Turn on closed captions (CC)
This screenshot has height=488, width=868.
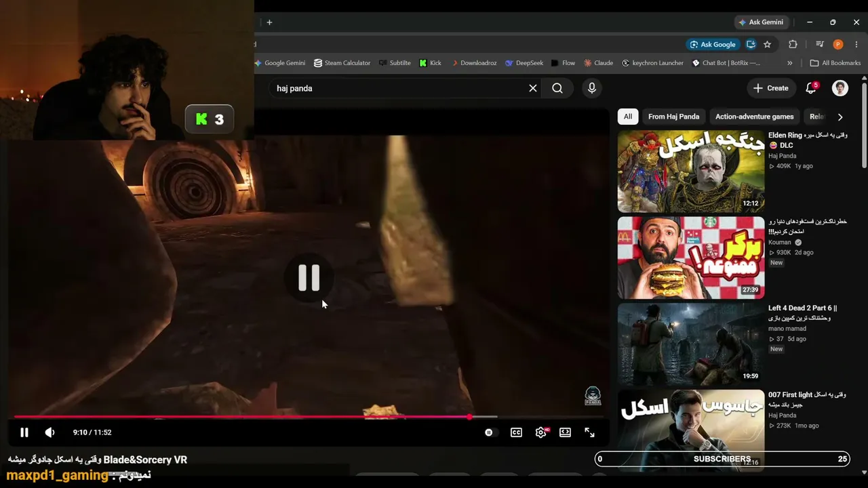tap(517, 432)
